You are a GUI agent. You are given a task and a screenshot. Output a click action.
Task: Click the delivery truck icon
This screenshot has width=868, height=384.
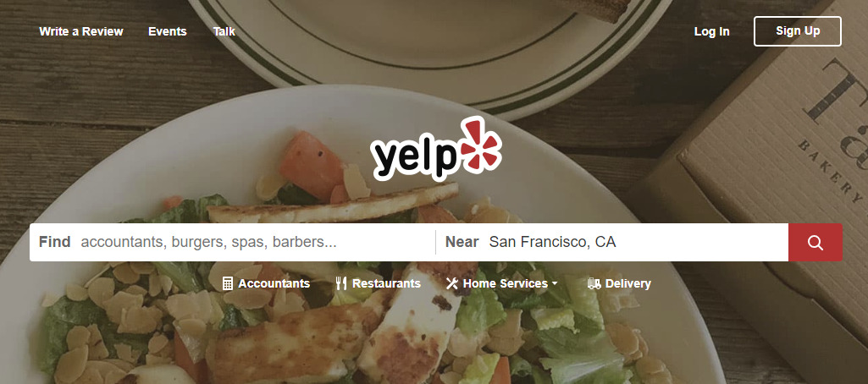[x=594, y=283]
